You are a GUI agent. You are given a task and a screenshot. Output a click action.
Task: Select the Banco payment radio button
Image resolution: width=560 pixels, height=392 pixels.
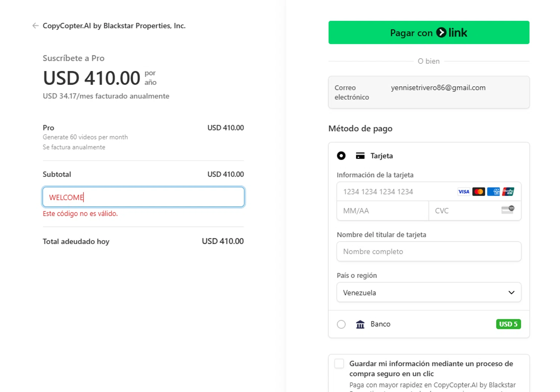point(341,324)
